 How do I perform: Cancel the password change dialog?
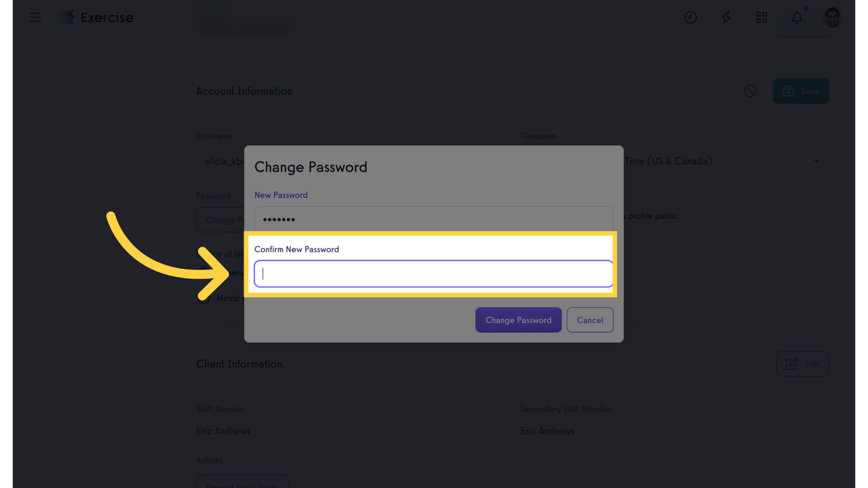[590, 320]
